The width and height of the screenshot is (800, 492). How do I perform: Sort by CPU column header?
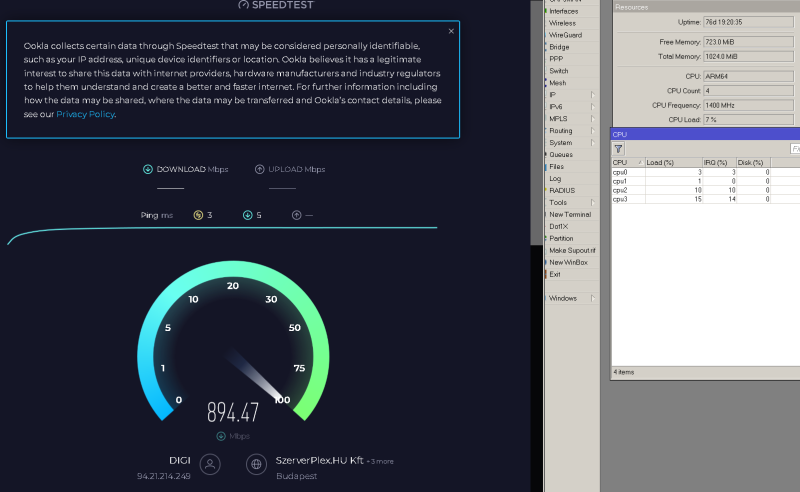point(628,162)
